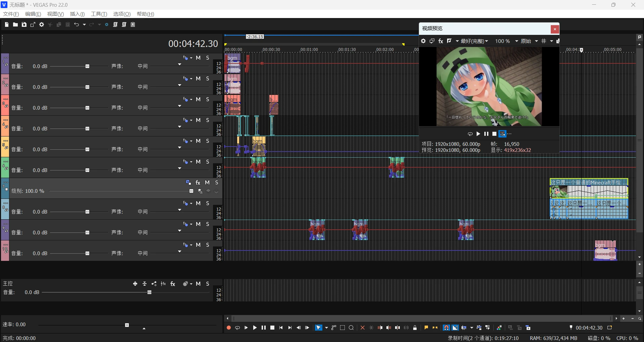The height and width of the screenshot is (342, 644).
Task: Mute audio track 1
Action: click(x=198, y=58)
